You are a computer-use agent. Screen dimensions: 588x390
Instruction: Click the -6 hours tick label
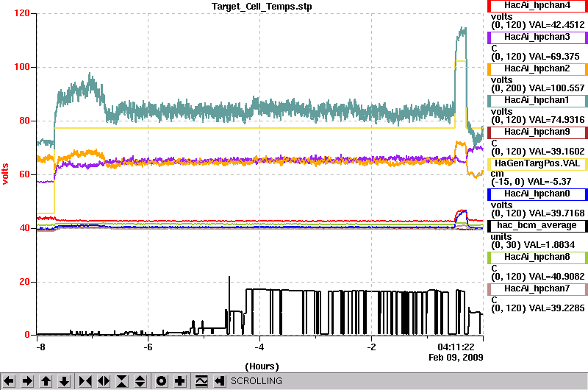[148, 347]
